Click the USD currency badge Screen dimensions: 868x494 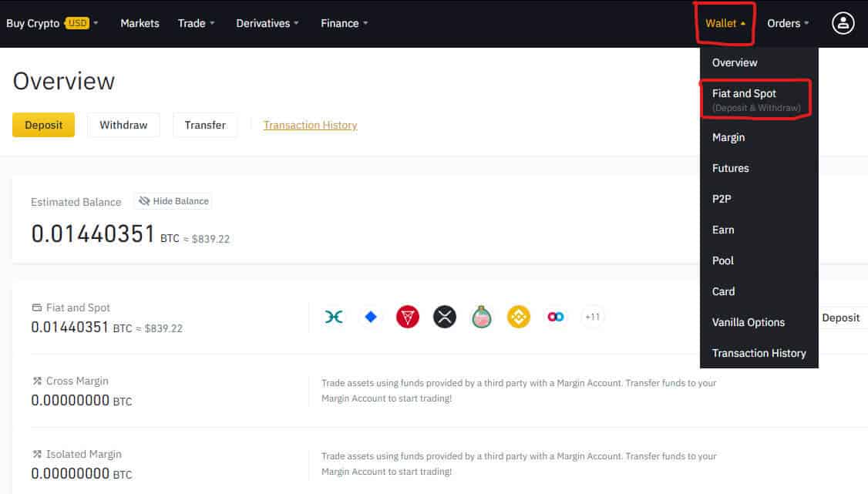coord(77,22)
